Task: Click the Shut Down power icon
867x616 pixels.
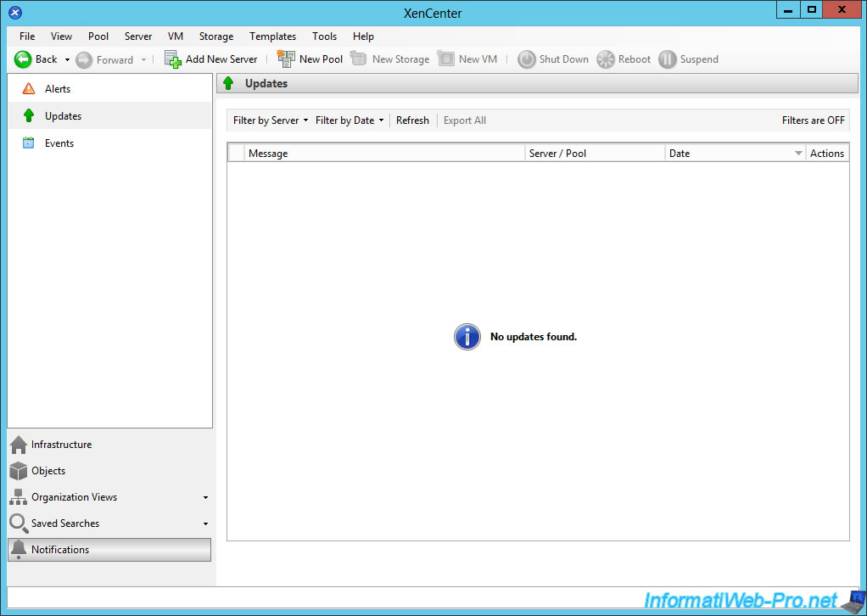Action: [526, 59]
